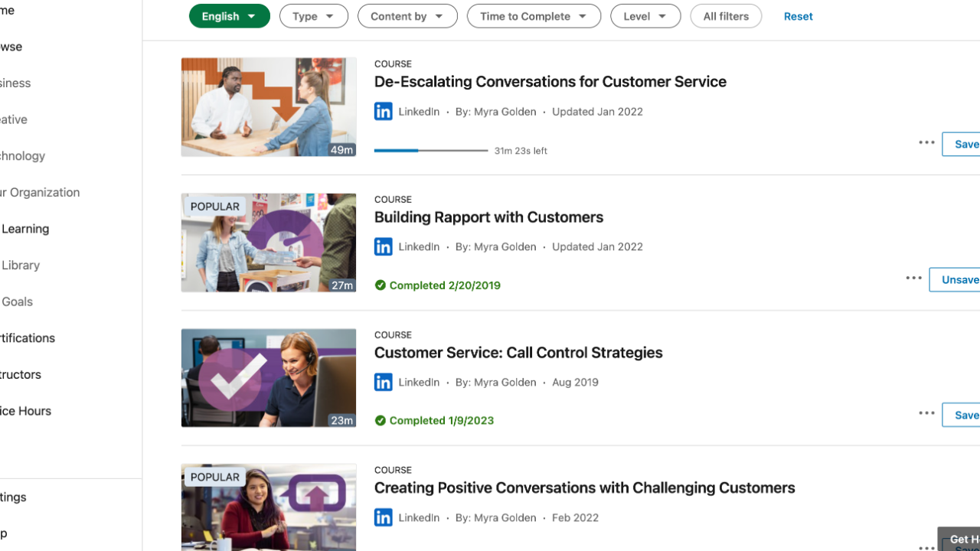
Task: Expand the Time to Complete filter
Action: coord(534,16)
